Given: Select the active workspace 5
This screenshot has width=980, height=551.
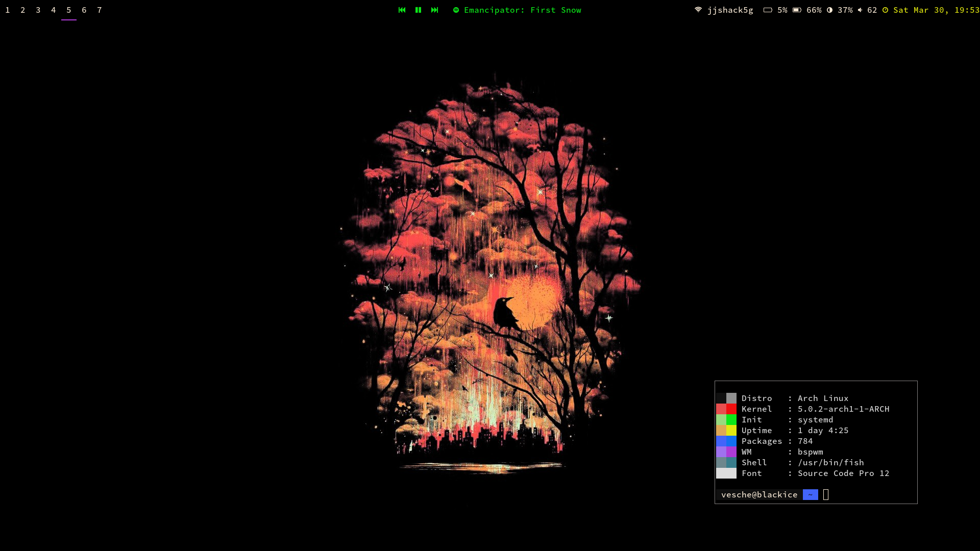Looking at the screenshot, I should [69, 10].
